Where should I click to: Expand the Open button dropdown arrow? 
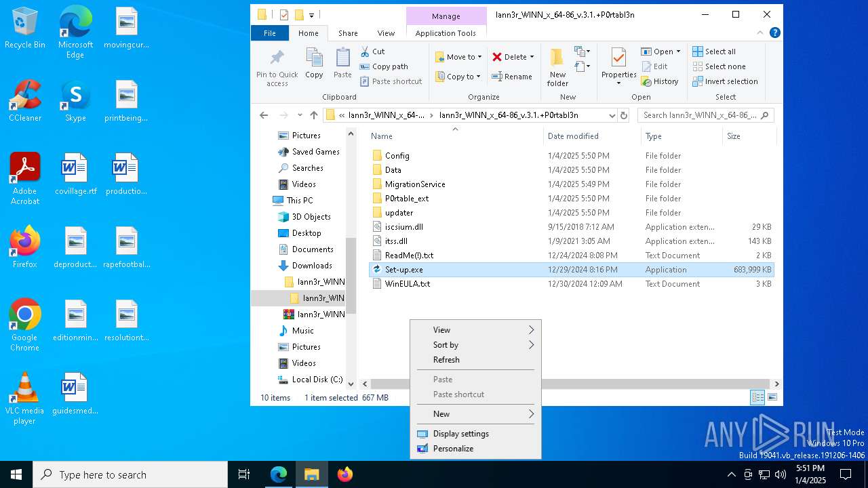tap(678, 52)
